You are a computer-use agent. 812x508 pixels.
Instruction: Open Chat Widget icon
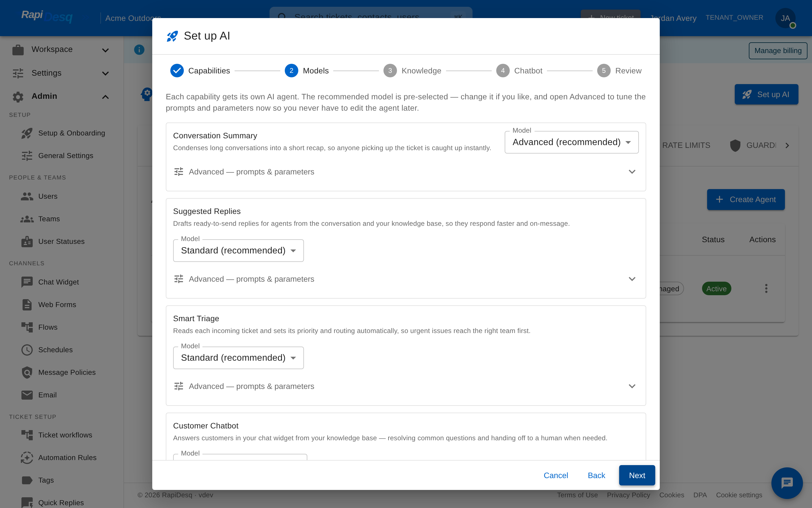point(27,282)
